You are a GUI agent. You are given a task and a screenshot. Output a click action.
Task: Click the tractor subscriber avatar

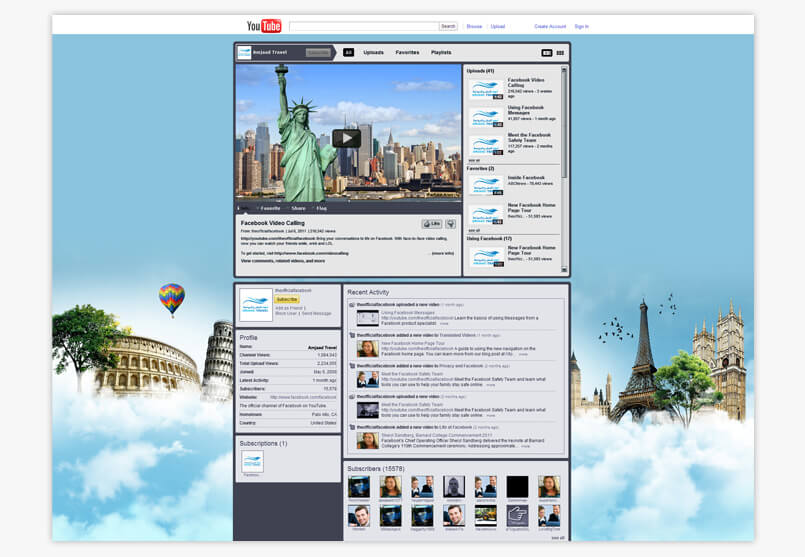coord(485,515)
